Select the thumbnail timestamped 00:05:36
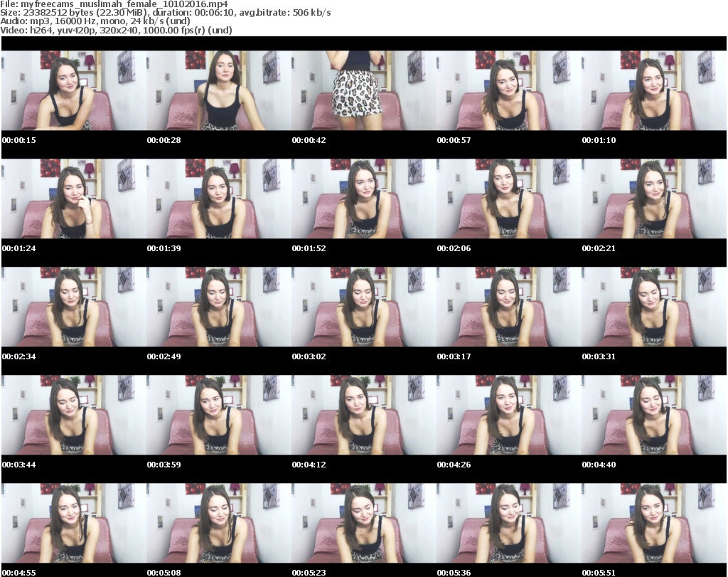The width and height of the screenshot is (728, 577). click(509, 523)
